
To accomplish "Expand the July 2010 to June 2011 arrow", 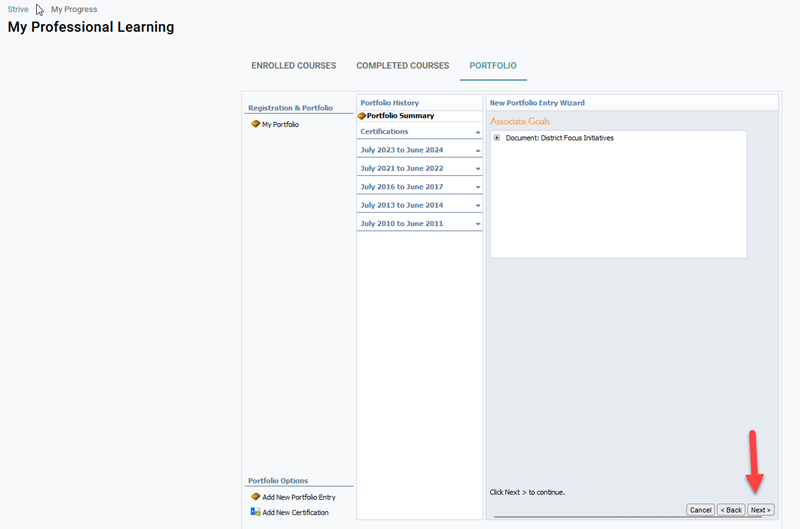I will (x=478, y=224).
